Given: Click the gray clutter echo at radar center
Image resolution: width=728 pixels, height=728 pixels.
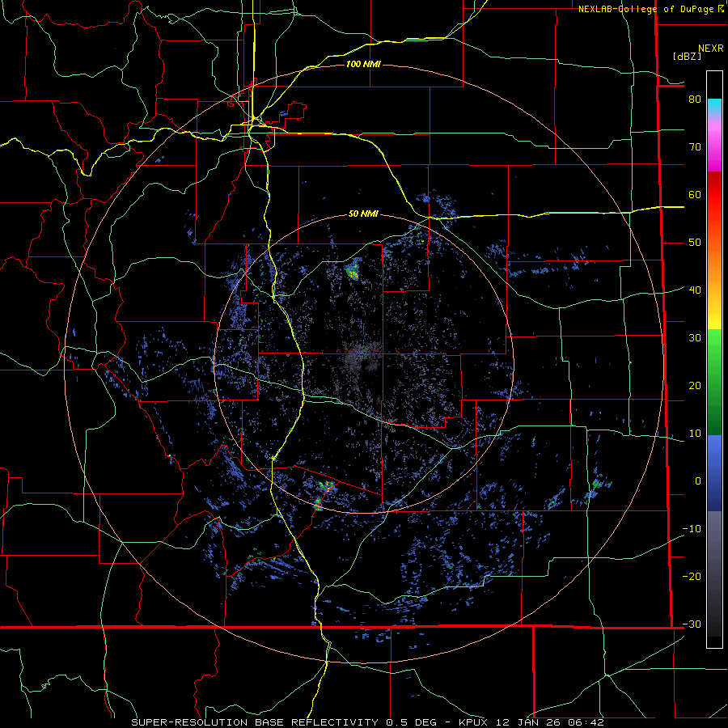Looking at the screenshot, I should (x=362, y=360).
